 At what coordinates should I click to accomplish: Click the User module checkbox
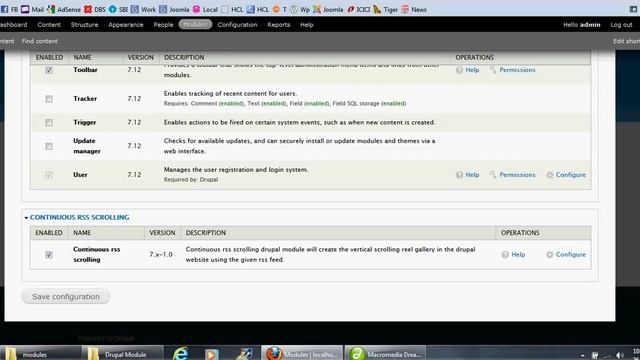click(x=49, y=175)
